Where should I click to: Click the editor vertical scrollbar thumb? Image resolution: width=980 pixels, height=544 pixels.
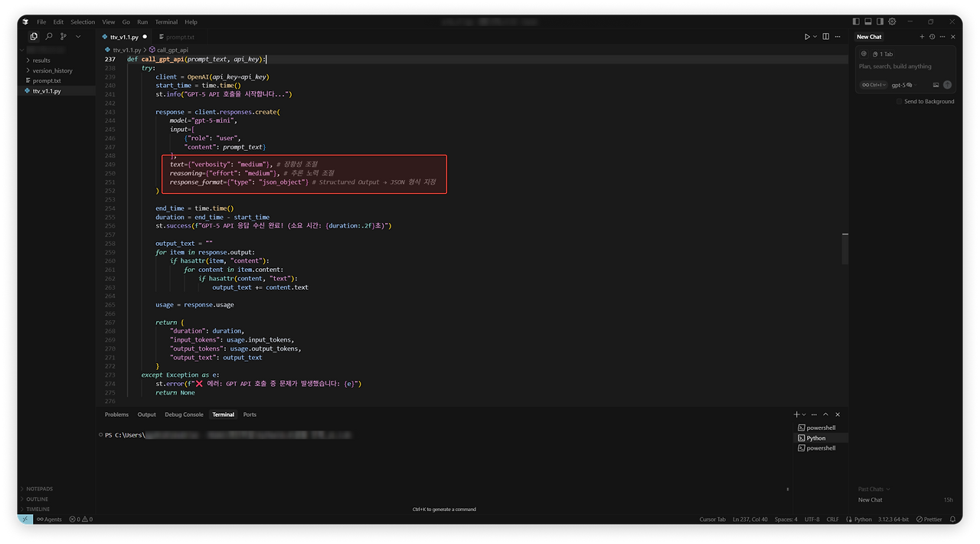[845, 248]
